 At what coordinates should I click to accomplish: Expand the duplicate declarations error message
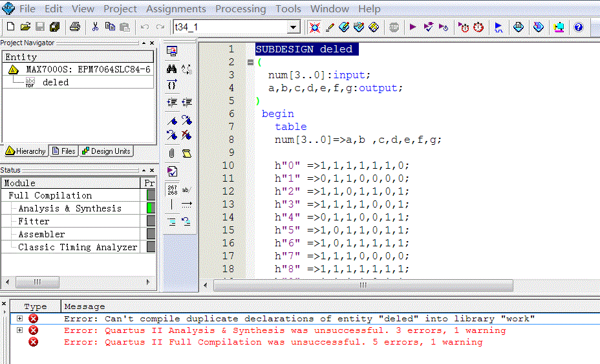coord(19,319)
